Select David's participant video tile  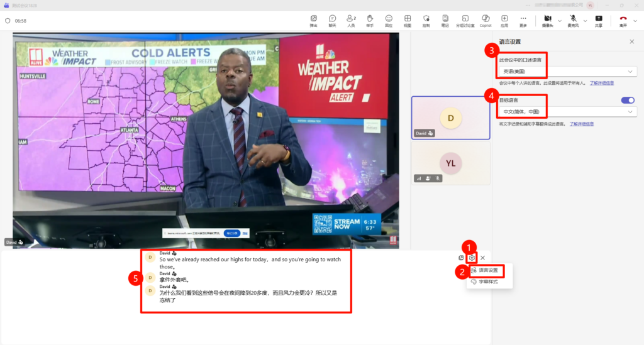click(450, 118)
